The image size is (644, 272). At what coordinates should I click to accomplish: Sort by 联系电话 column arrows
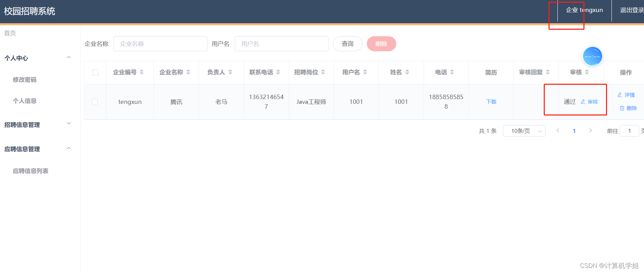pos(278,72)
